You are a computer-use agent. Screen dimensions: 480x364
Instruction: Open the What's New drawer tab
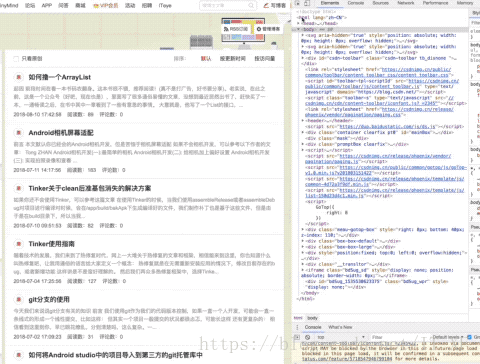coord(340,327)
